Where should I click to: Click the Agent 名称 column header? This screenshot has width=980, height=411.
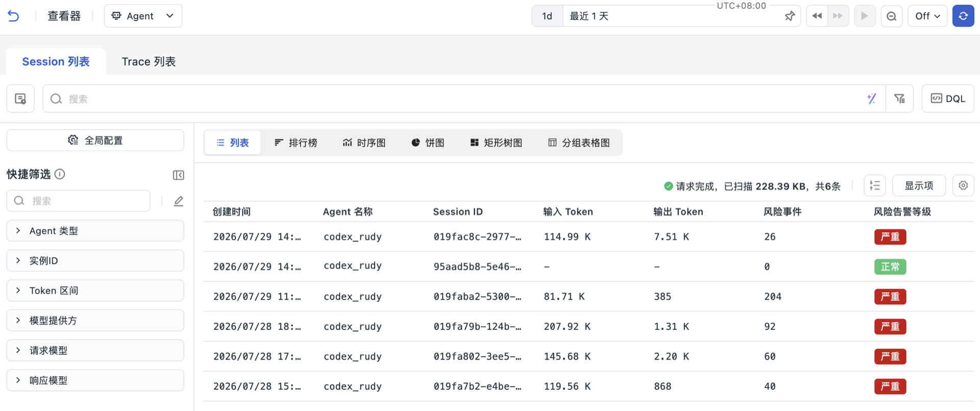348,211
